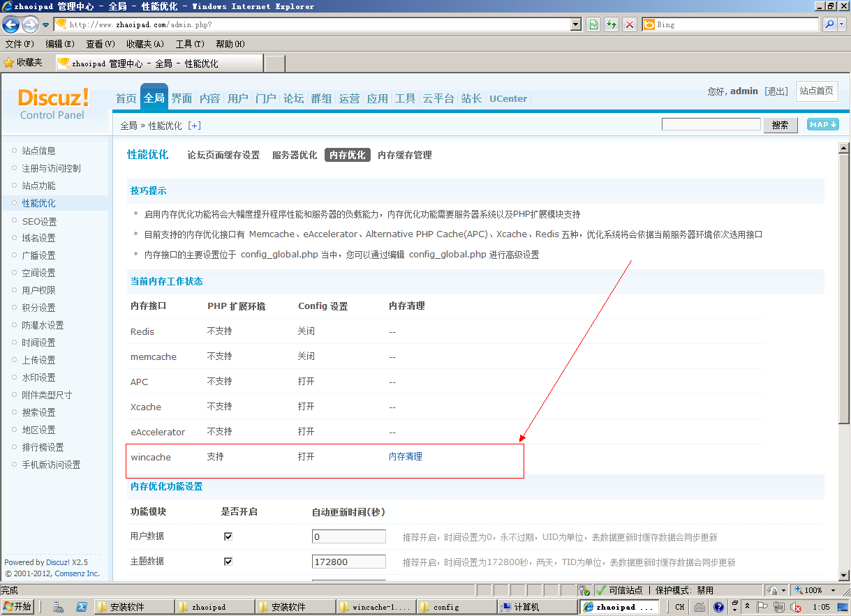Open the 收藏夹(A) menu

coord(145,44)
